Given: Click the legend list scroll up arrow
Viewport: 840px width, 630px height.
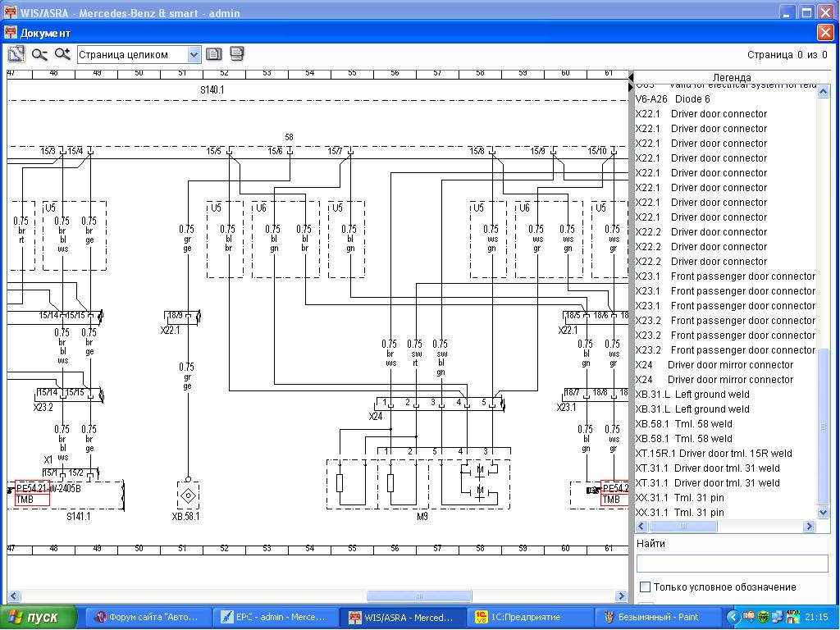Looking at the screenshot, I should click(824, 92).
